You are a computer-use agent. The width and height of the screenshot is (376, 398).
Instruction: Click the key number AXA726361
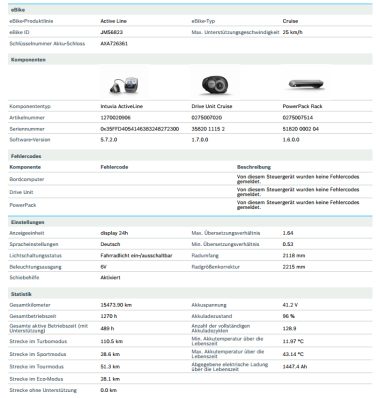(114, 44)
